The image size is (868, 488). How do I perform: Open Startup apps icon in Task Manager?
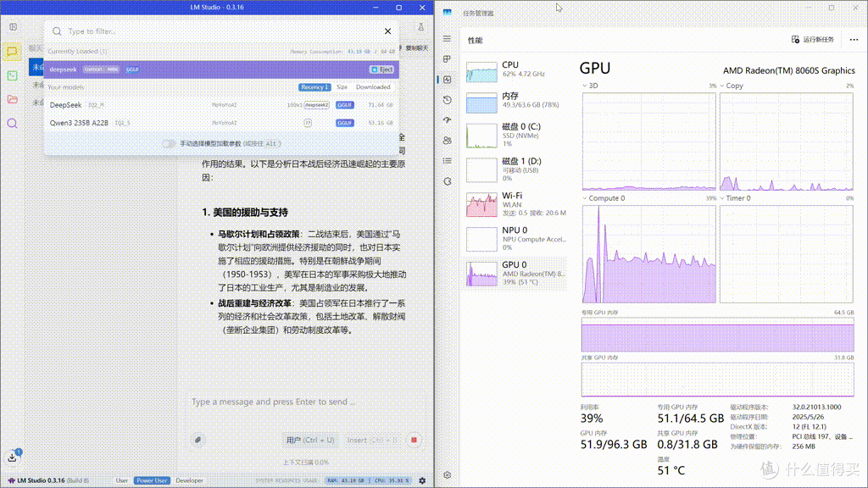point(448,120)
